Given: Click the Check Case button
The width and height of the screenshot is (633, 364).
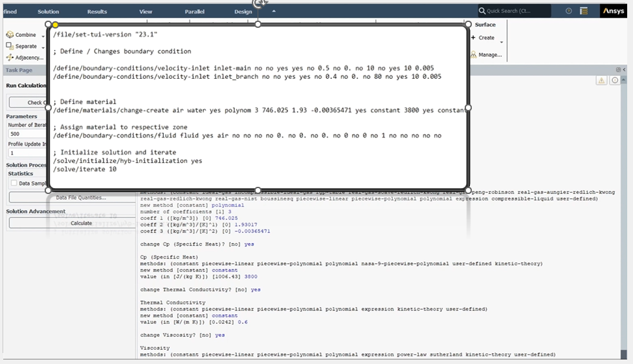Looking at the screenshot, I should tap(28, 102).
